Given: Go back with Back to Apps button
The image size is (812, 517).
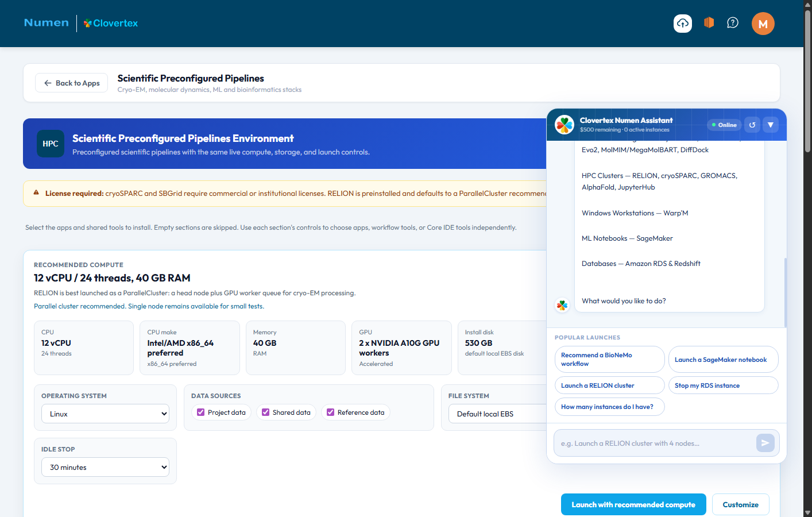Looking at the screenshot, I should (72, 83).
